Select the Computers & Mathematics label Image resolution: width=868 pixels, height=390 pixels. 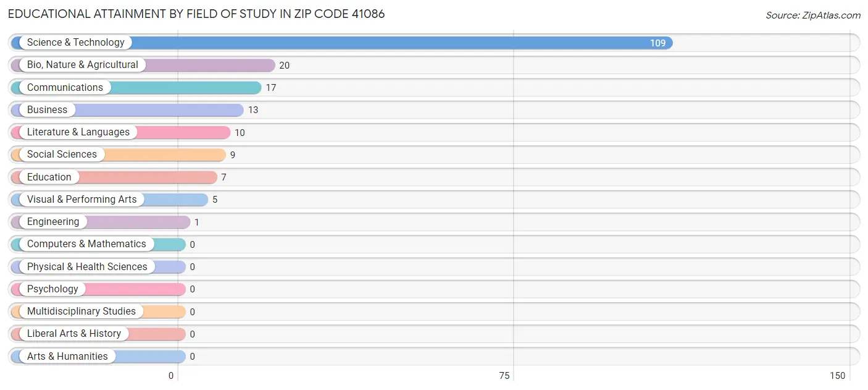pos(86,244)
